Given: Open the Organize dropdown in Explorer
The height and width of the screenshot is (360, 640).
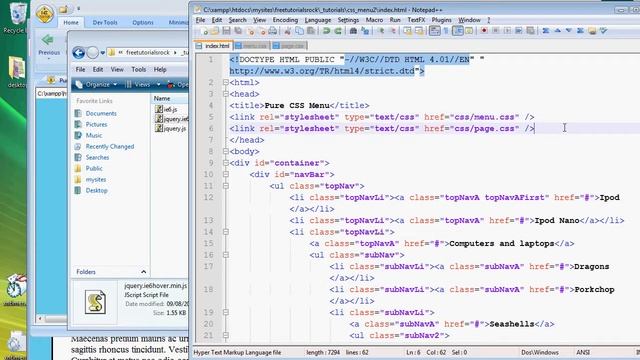Looking at the screenshot, I should click(x=97, y=84).
